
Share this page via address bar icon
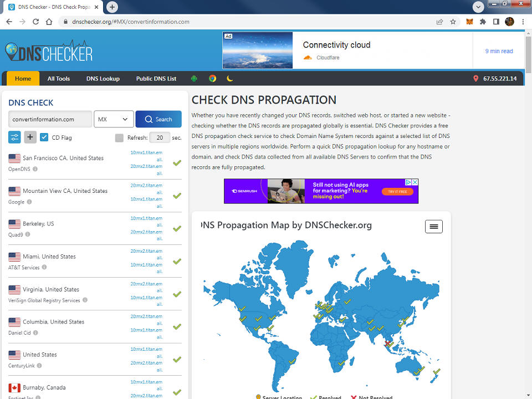[x=439, y=22]
